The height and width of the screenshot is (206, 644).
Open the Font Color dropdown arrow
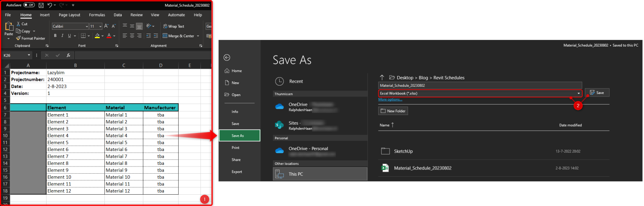tap(114, 36)
